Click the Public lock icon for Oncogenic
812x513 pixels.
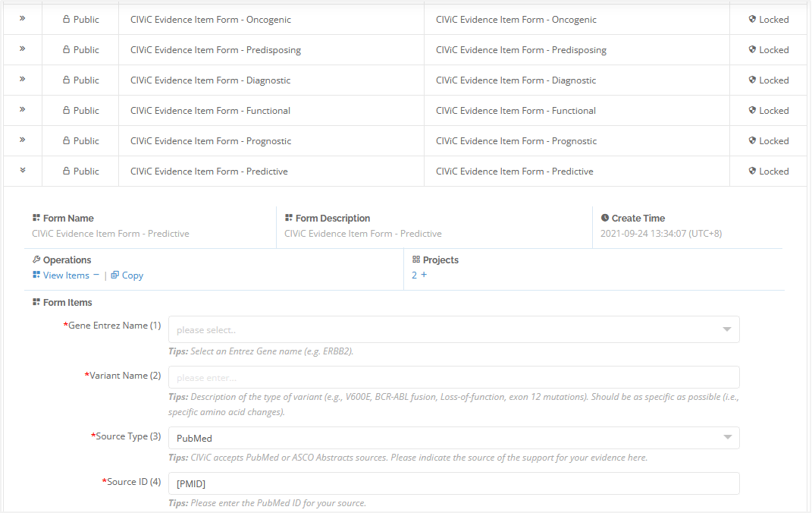click(x=66, y=19)
